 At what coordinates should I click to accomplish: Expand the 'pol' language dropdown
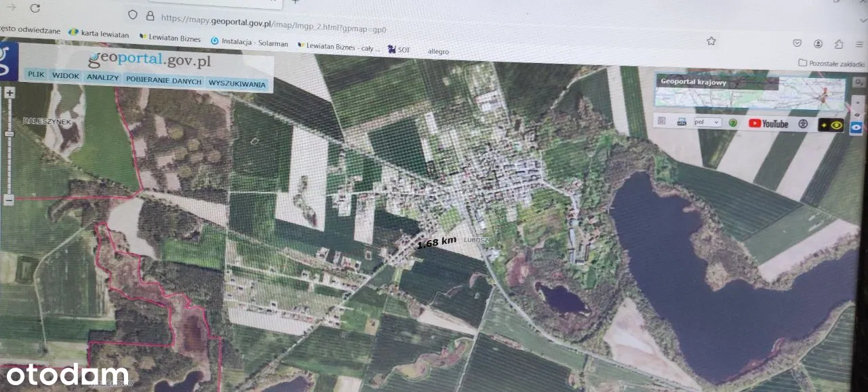tap(708, 123)
